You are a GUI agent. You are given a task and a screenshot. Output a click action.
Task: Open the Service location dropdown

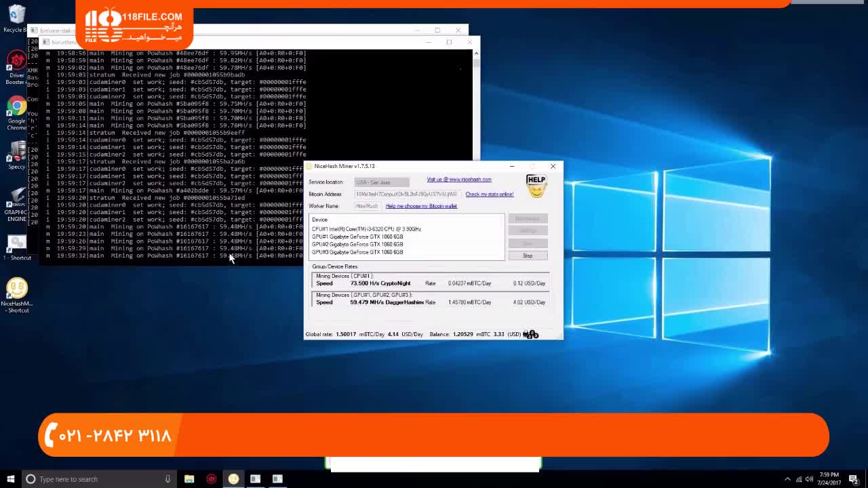coord(382,182)
